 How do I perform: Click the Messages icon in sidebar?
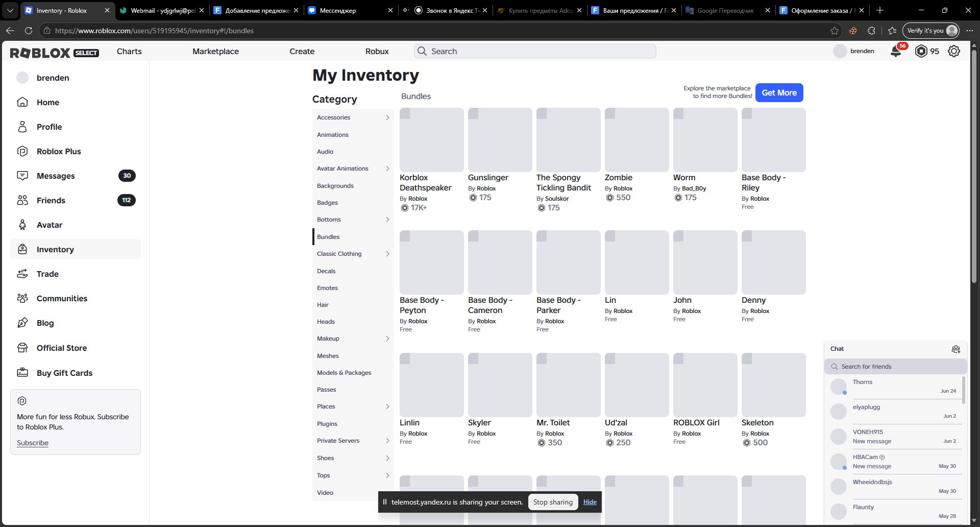(x=22, y=176)
